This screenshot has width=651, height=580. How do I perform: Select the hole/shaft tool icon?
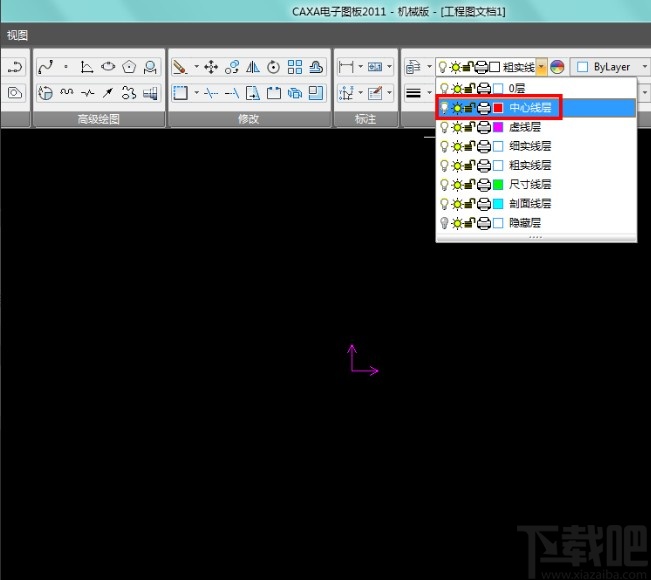click(x=150, y=92)
